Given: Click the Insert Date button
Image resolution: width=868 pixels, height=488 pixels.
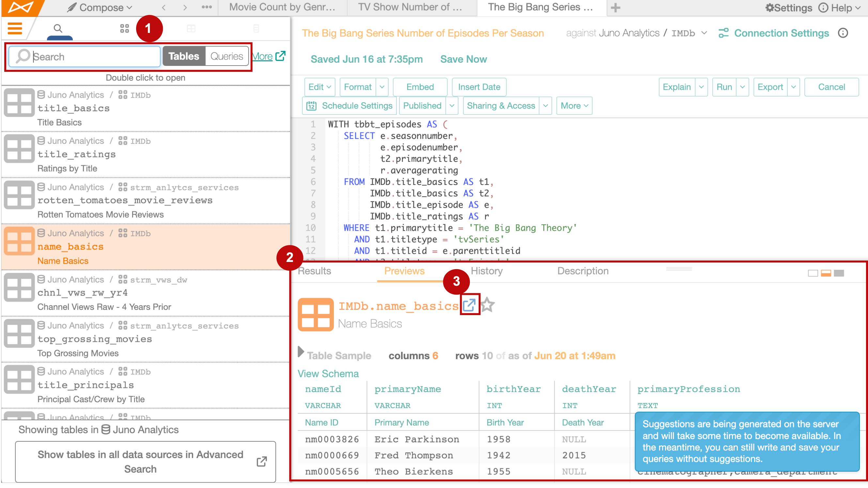Looking at the screenshot, I should [x=479, y=87].
